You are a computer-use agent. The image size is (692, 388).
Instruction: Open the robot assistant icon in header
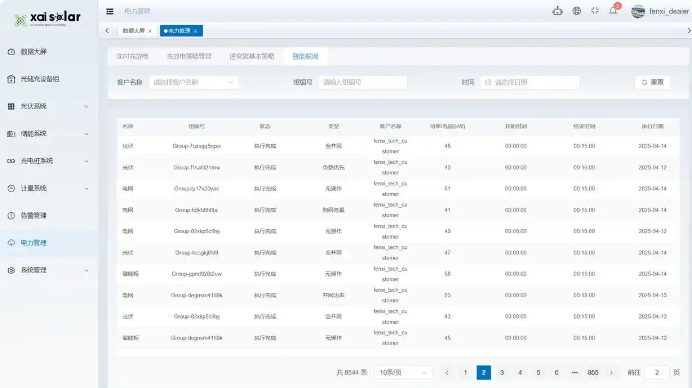pyautogui.click(x=557, y=11)
